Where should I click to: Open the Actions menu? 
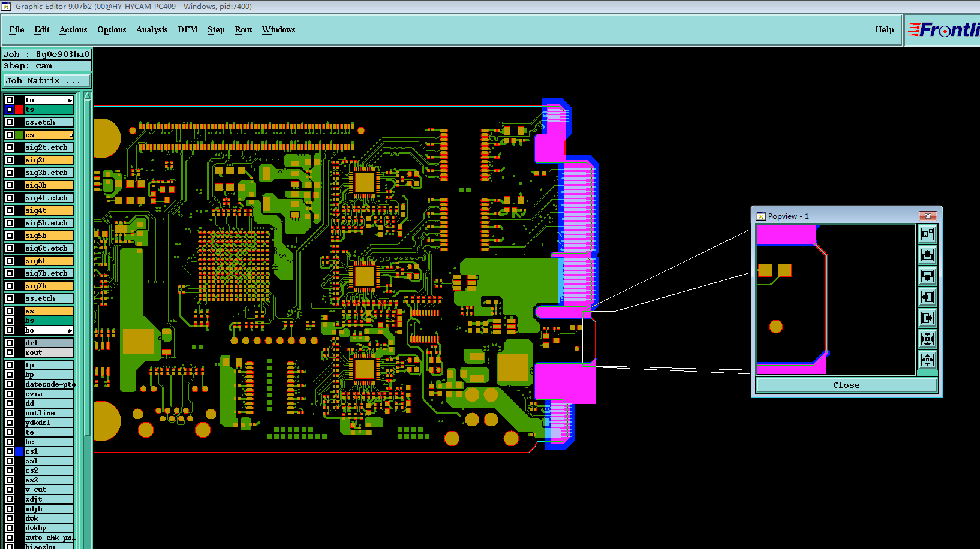pyautogui.click(x=73, y=29)
